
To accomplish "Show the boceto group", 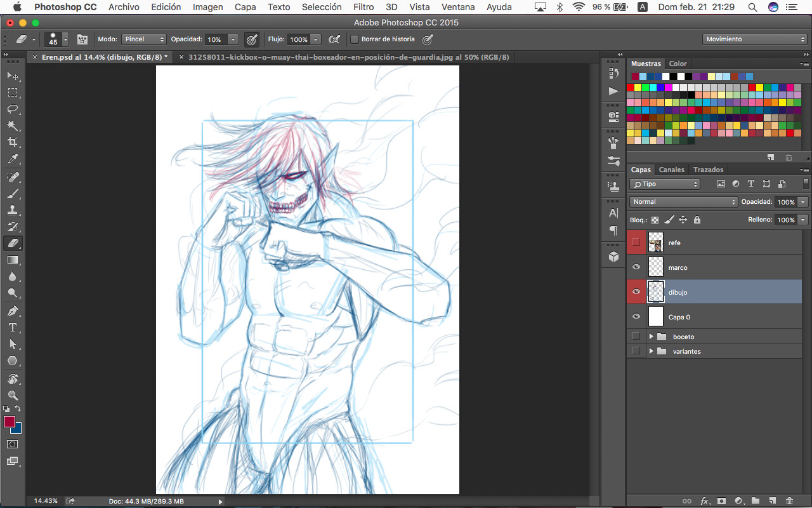I will pos(636,336).
